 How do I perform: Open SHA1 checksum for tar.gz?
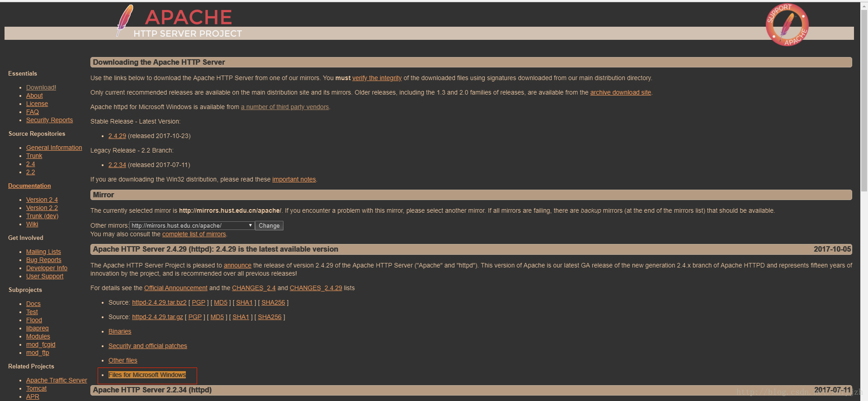pyautogui.click(x=241, y=317)
